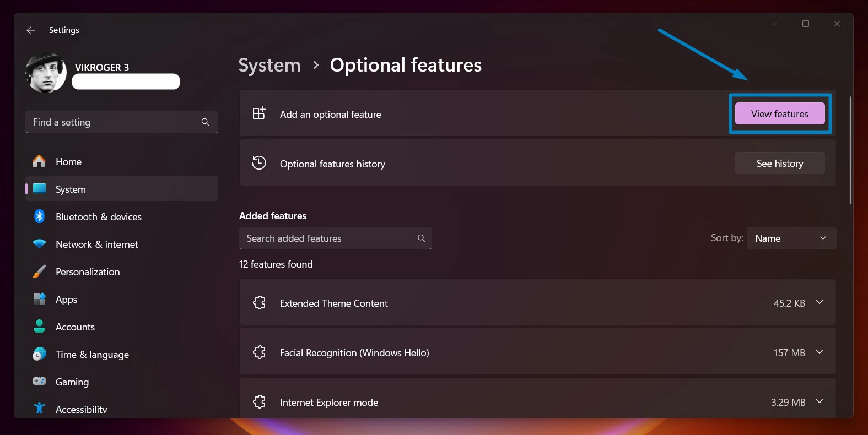
Task: Open Accessibility settings
Action: pyautogui.click(x=121, y=409)
